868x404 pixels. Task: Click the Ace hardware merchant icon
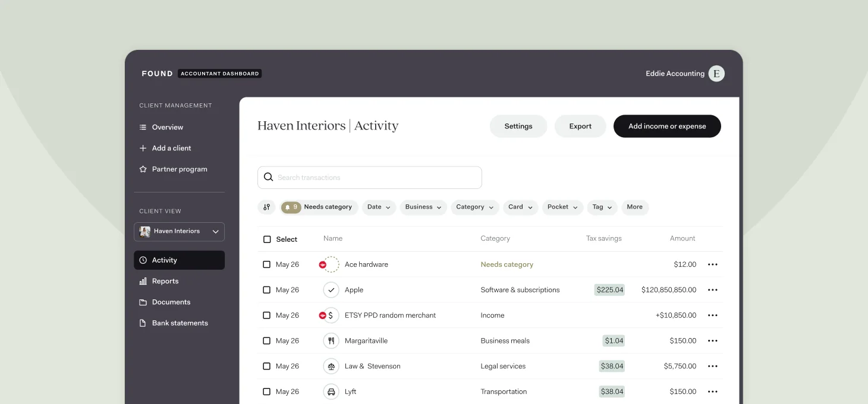[331, 264]
